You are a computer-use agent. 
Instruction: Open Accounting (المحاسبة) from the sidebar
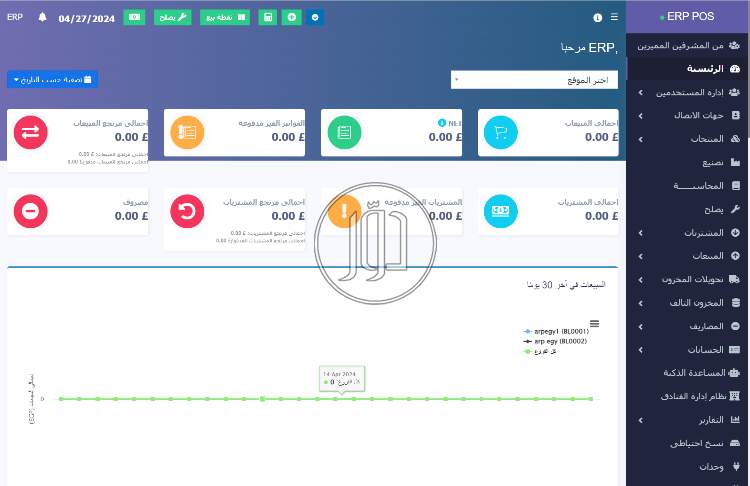pos(688,186)
